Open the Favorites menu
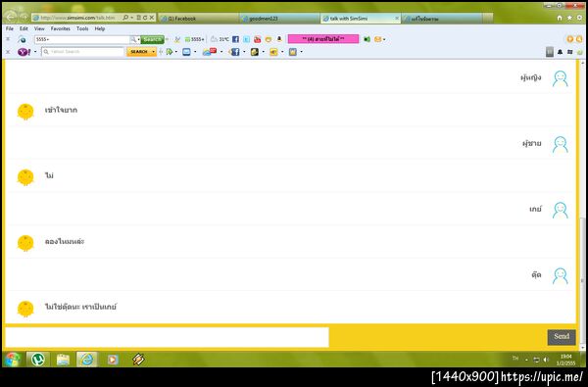 (x=61, y=28)
